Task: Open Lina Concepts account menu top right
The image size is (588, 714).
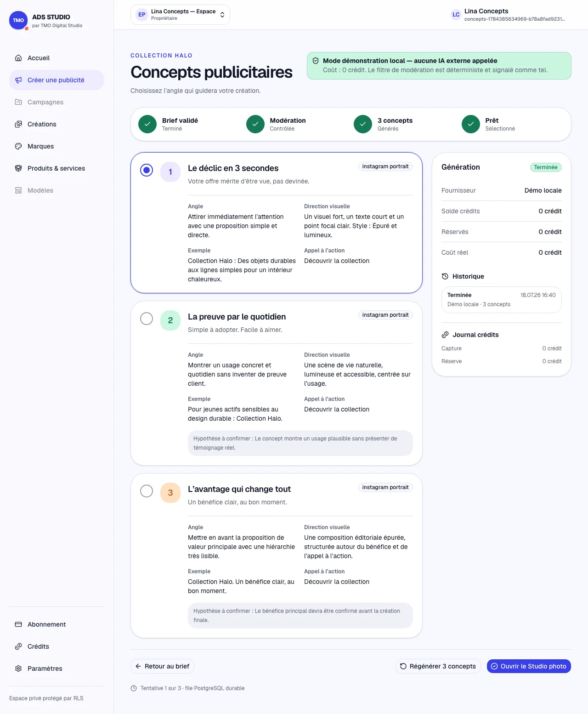Action: pos(508,15)
